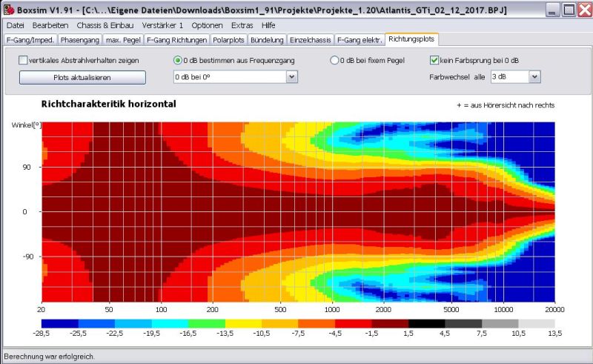Open the 'Verstärker 1' menu
The image size is (593, 364).
click(x=163, y=25)
